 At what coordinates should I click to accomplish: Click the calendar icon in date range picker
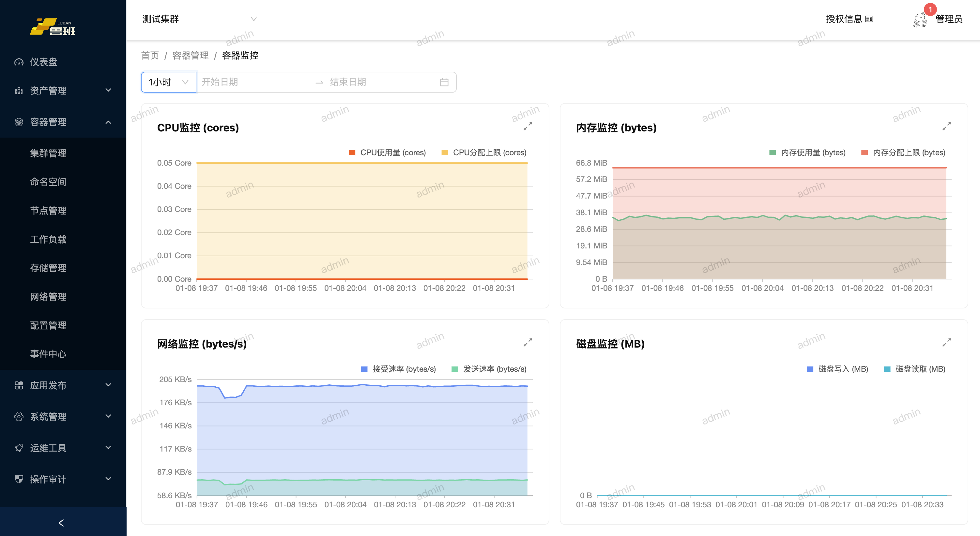(444, 82)
